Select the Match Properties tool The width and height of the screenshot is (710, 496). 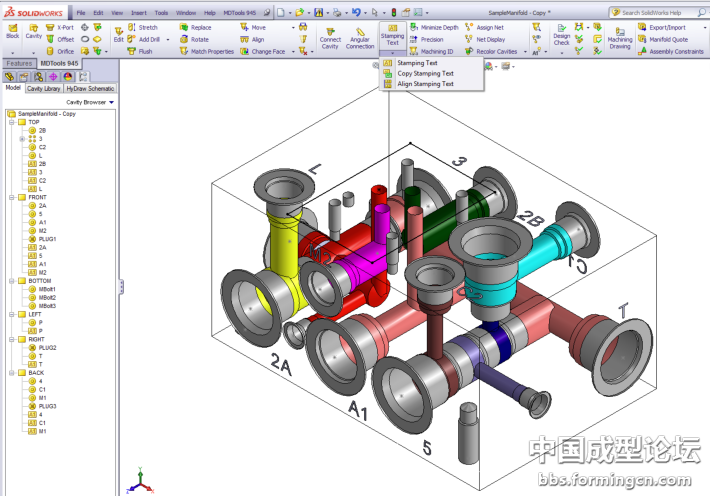(x=205, y=51)
